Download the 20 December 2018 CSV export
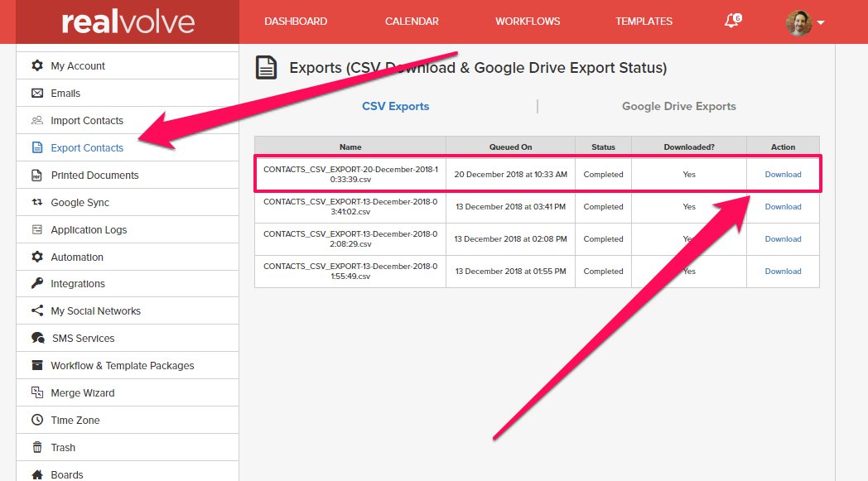The image size is (868, 481). click(x=783, y=175)
